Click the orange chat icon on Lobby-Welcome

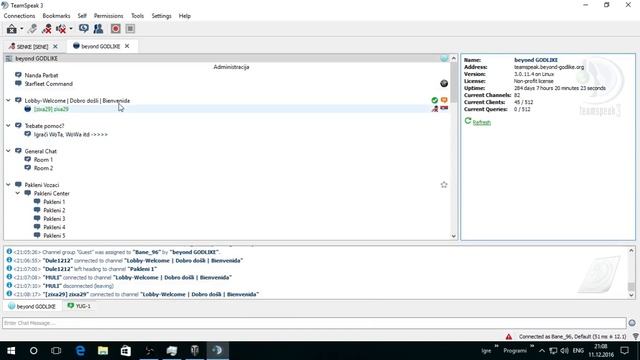click(444, 100)
